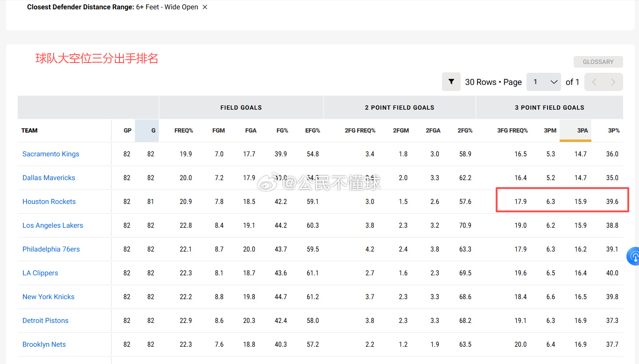Sort by FREQ% column header
Viewport: 639px width, 364px height.
pyautogui.click(x=184, y=131)
